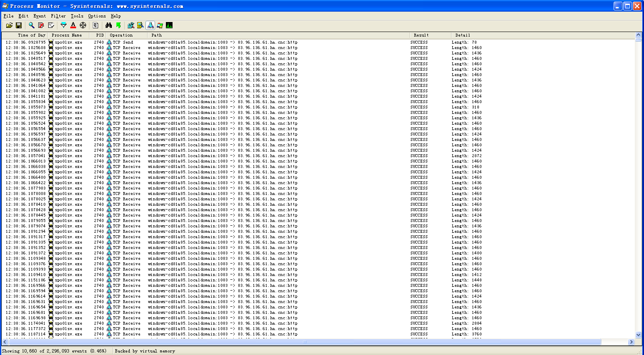
Task: Toggle Show Registry Activity icon
Action: point(131,25)
